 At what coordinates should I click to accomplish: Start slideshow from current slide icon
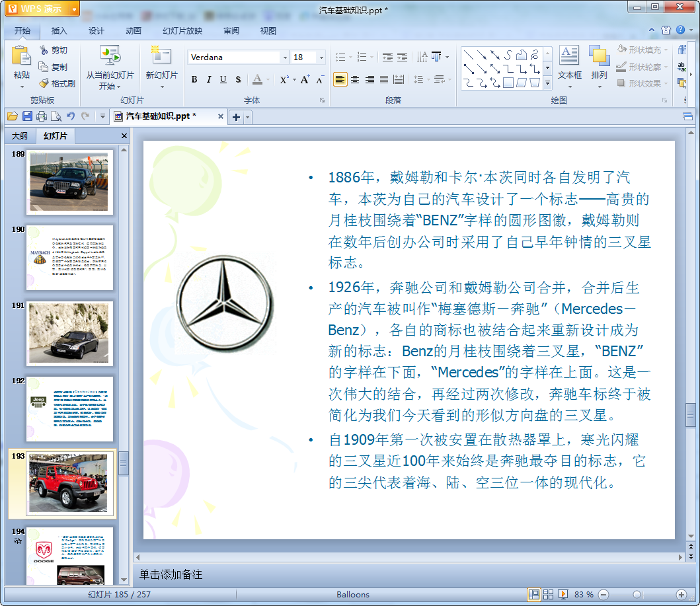[110, 56]
